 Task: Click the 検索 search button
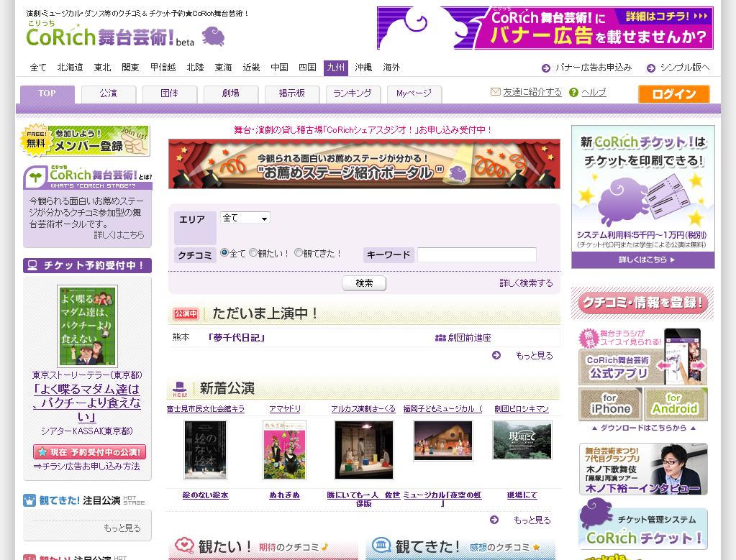[364, 283]
